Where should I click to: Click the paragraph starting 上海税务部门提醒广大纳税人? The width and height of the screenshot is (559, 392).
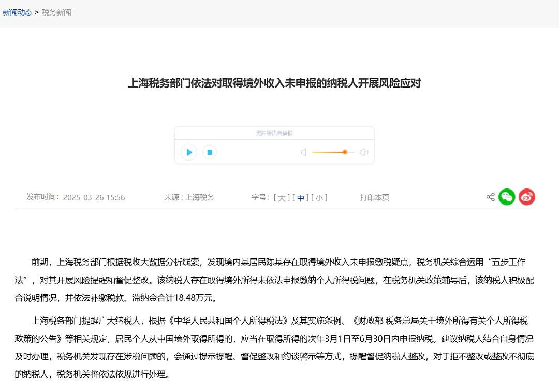click(274, 347)
